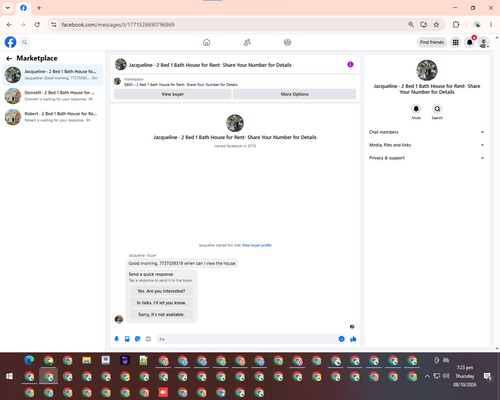Send a thumbs-up like
Image resolution: width=500 pixels, height=400 pixels.
click(353, 339)
